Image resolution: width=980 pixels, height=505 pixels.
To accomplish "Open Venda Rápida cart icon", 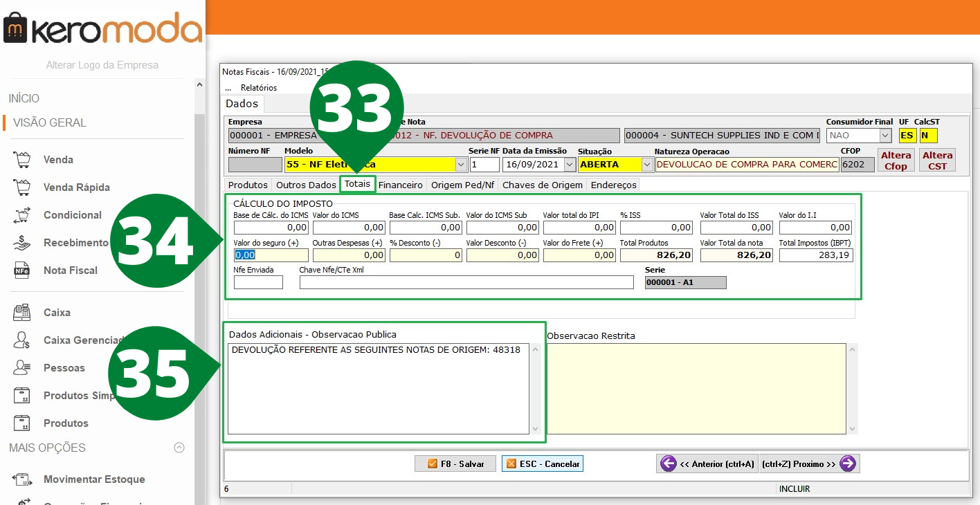I will pyautogui.click(x=21, y=187).
